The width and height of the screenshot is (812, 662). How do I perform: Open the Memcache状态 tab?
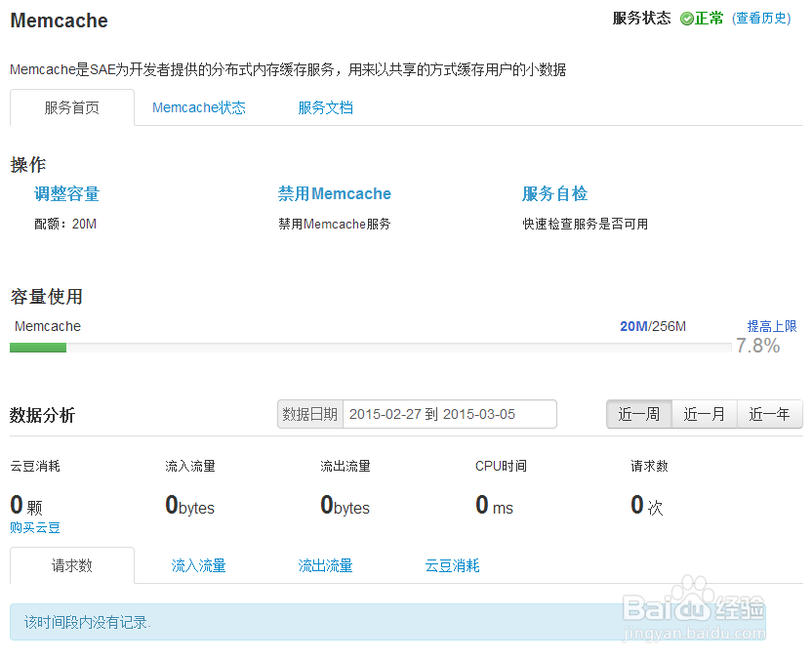tap(199, 107)
